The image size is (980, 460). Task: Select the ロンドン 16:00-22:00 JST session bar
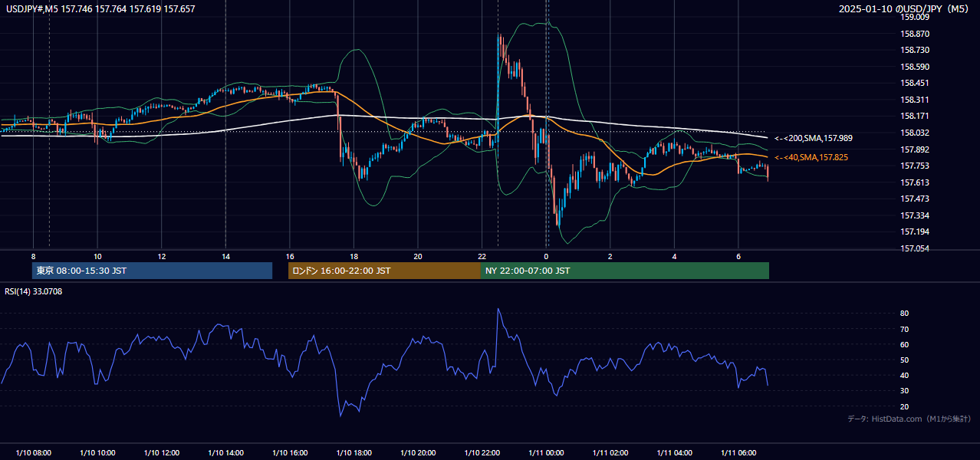[384, 271]
